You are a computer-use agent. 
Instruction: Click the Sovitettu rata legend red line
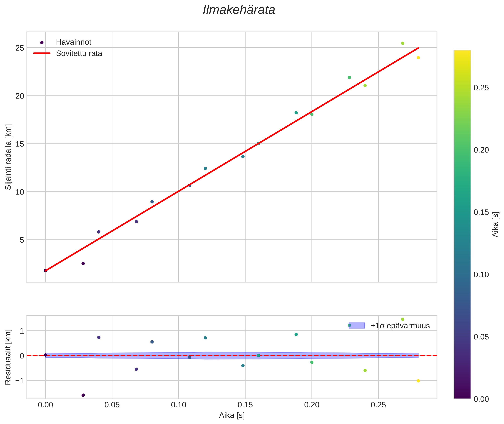coord(42,53)
